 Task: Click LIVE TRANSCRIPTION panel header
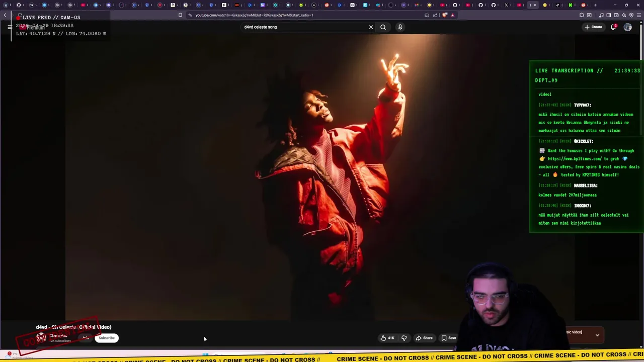pos(587,75)
